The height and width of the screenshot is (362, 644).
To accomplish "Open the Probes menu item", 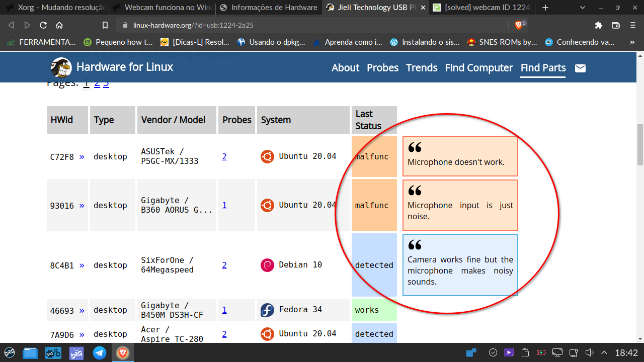I will pyautogui.click(x=382, y=68).
